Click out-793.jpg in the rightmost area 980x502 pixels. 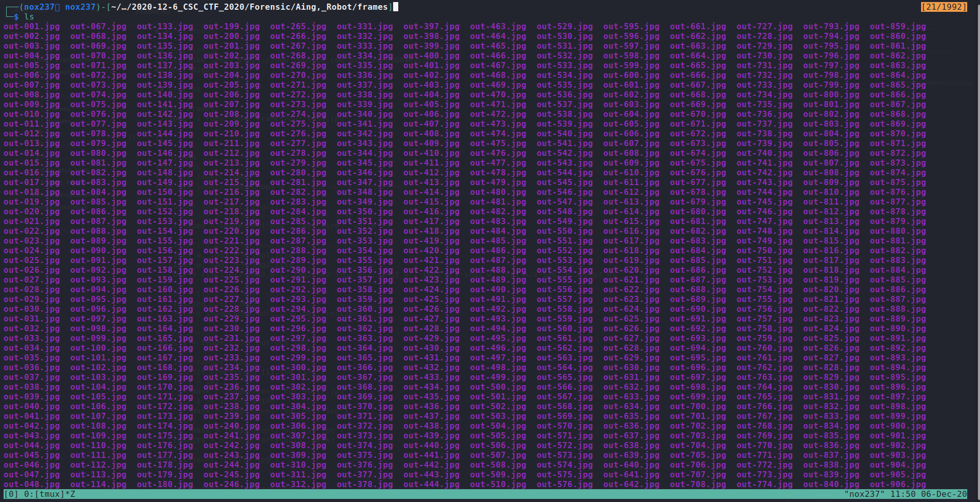831,27
